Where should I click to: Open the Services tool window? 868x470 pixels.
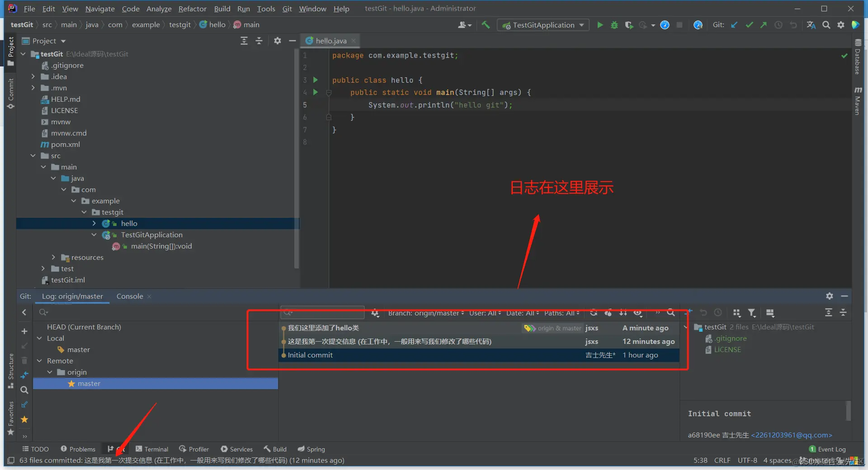pyautogui.click(x=236, y=449)
